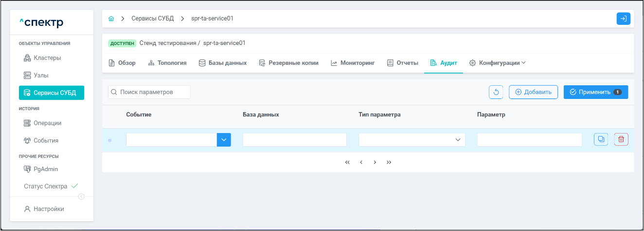Expand the Конфигурации tab menu
The height and width of the screenshot is (231, 644).
(x=497, y=63)
